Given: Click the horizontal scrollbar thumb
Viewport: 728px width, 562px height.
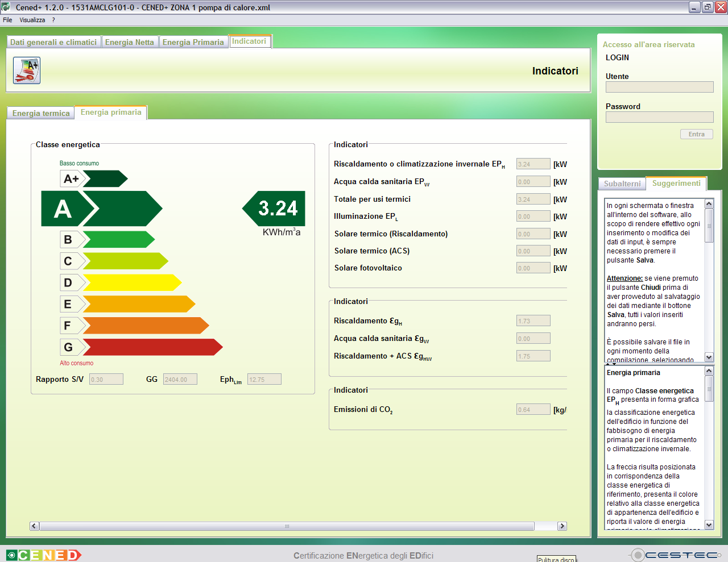Looking at the screenshot, I should coord(287,526).
